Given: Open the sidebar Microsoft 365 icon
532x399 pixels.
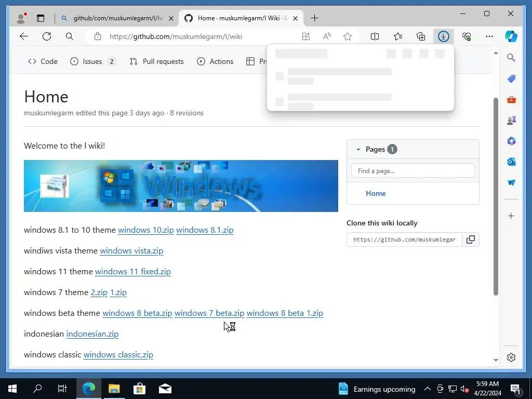Looking at the screenshot, I should point(511,141).
